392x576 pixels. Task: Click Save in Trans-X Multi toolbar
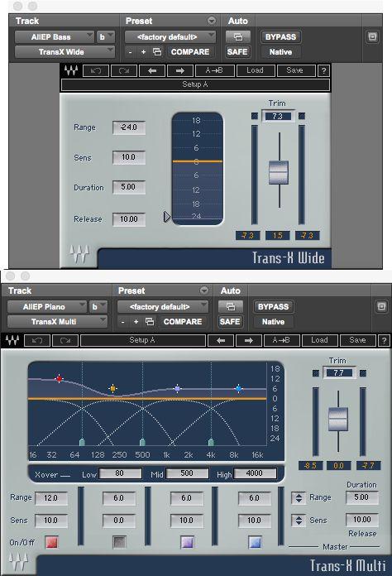click(358, 340)
